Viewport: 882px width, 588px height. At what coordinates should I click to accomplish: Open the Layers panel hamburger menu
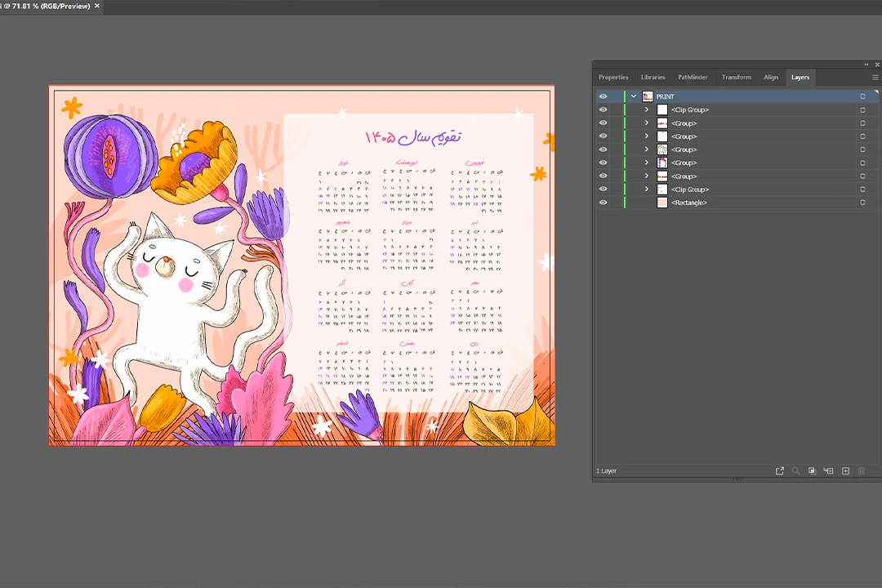[x=875, y=78]
